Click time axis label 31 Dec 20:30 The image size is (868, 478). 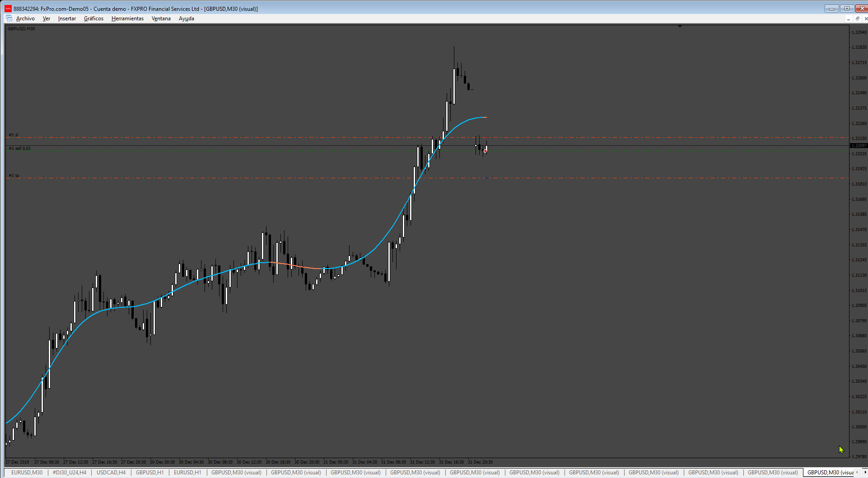pos(480,462)
